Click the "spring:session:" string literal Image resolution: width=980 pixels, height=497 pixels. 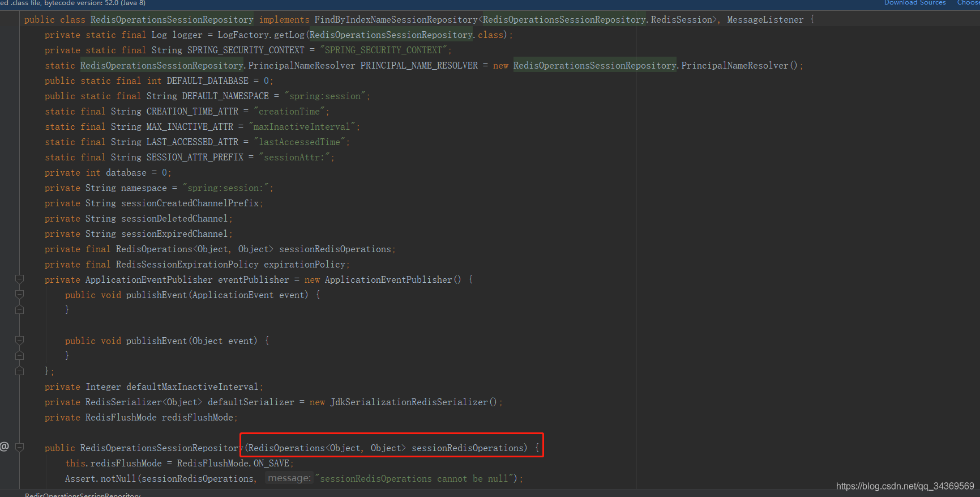(x=225, y=188)
